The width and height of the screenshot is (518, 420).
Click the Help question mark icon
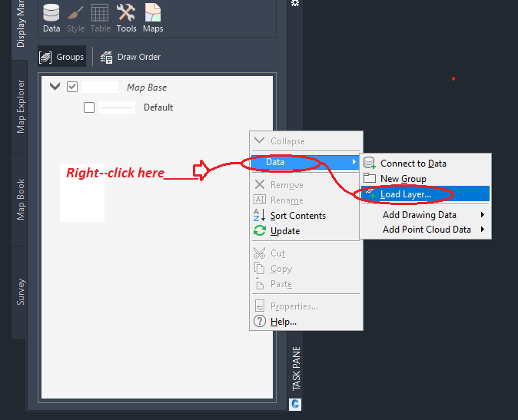260,321
